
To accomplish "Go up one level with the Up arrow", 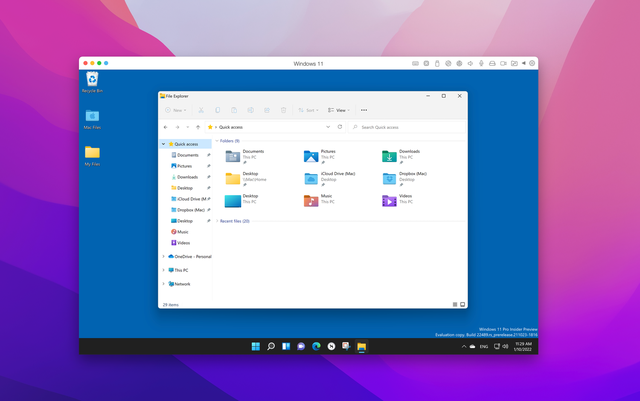I will point(198,127).
